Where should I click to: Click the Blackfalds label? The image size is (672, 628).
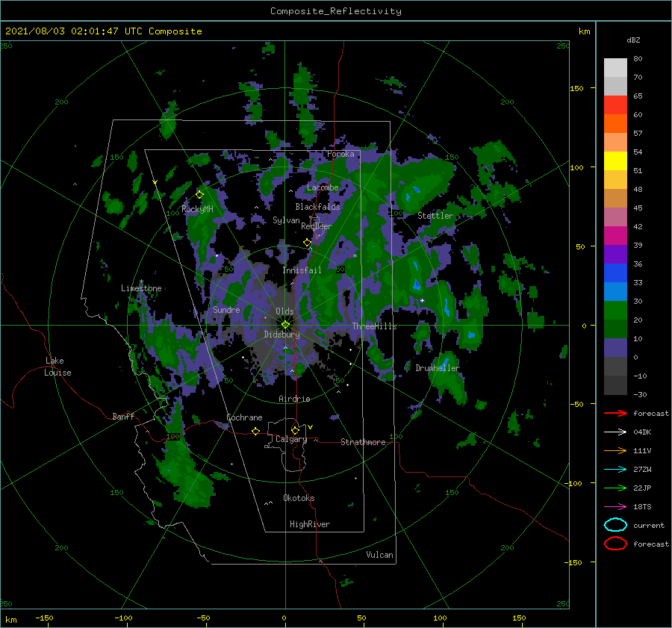click(x=317, y=207)
